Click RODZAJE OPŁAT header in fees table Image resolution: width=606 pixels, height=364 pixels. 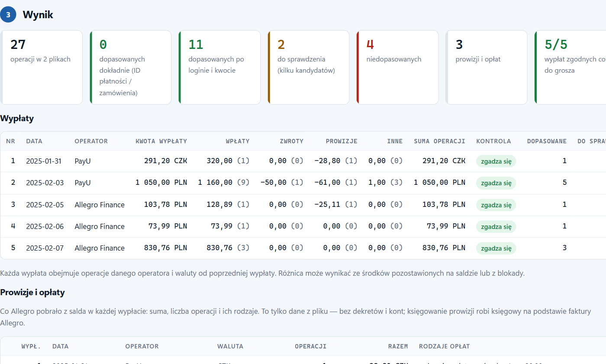444,346
